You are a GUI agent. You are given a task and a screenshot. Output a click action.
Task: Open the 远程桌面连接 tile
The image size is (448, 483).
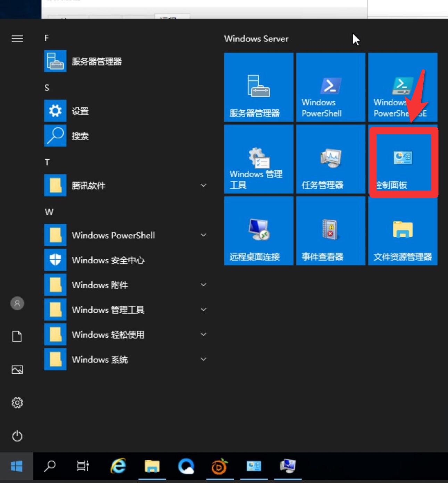259,231
